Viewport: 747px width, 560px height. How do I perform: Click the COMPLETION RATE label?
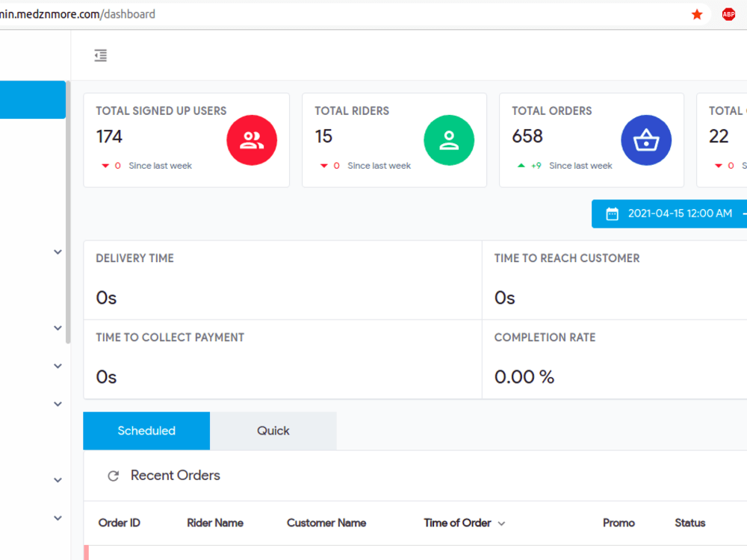(x=545, y=337)
